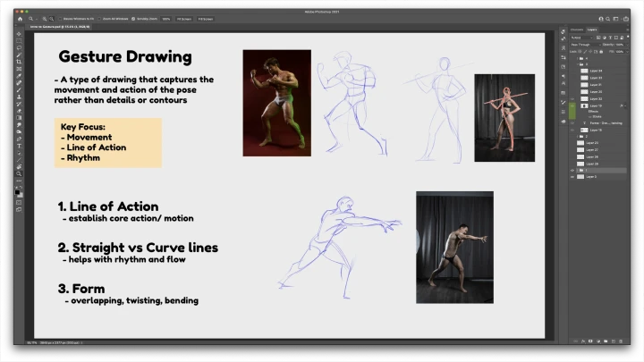Viewport: 644px width, 362px height.
Task: Expand the group 2 folder
Action: 578,136
